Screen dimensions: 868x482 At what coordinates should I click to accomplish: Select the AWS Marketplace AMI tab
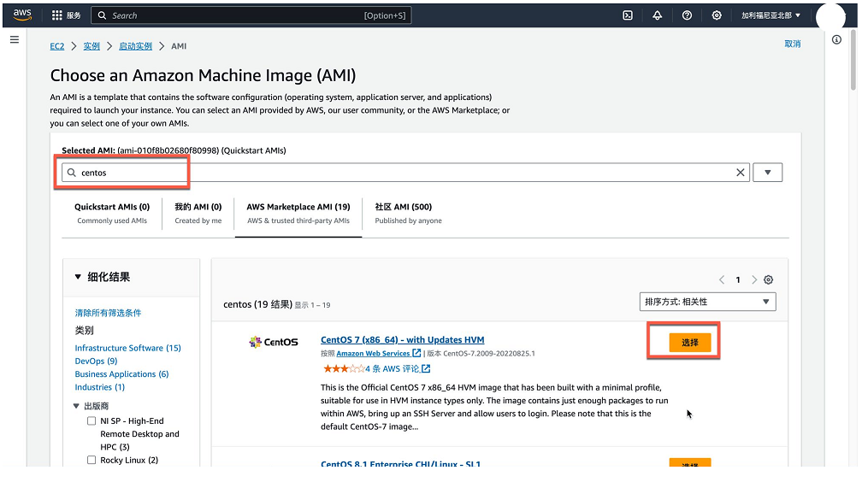[298, 213]
